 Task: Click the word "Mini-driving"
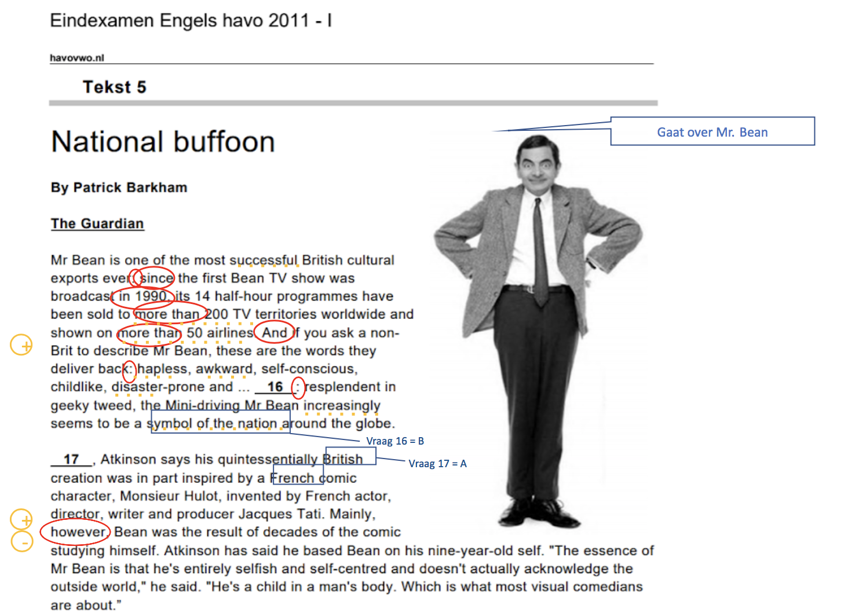203,405
